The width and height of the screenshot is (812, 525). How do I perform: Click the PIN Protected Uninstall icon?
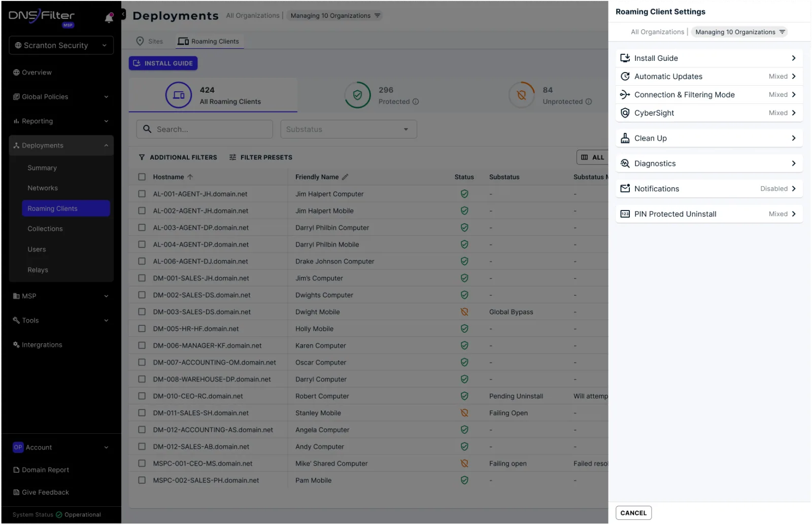(x=625, y=214)
